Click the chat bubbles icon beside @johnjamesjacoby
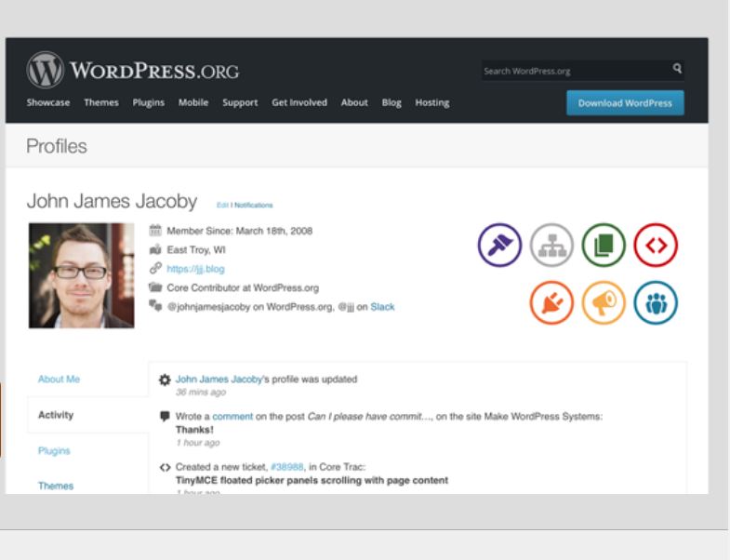 (155, 306)
